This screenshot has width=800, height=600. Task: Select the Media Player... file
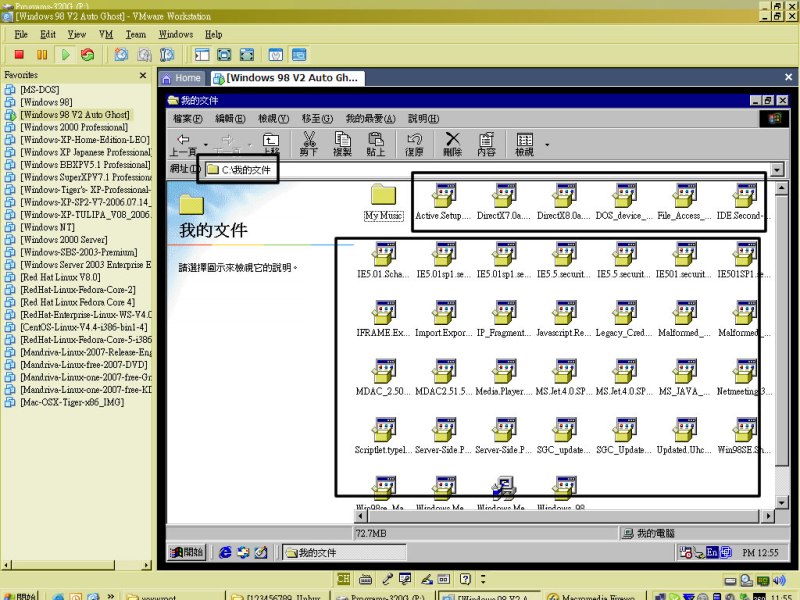pyautogui.click(x=504, y=378)
